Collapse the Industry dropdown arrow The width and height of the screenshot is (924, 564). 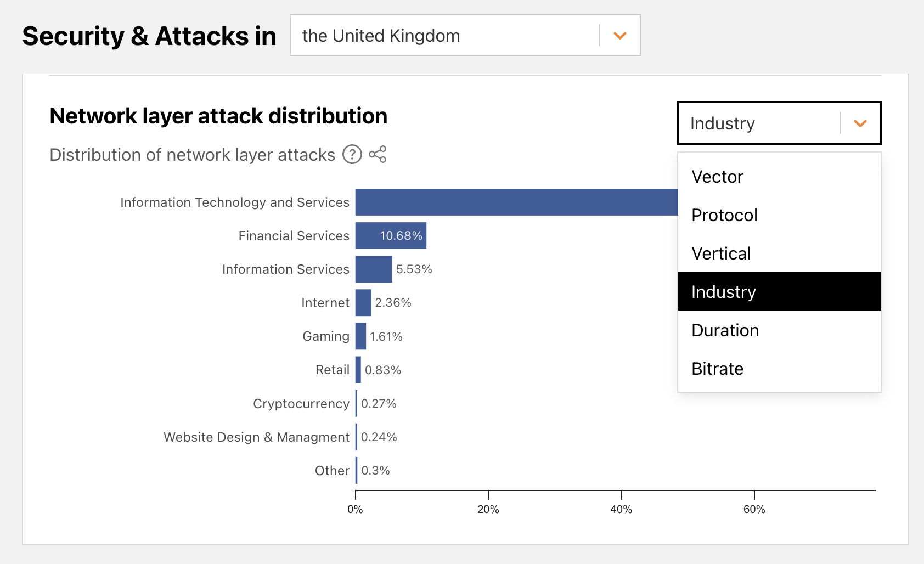pyautogui.click(x=860, y=123)
